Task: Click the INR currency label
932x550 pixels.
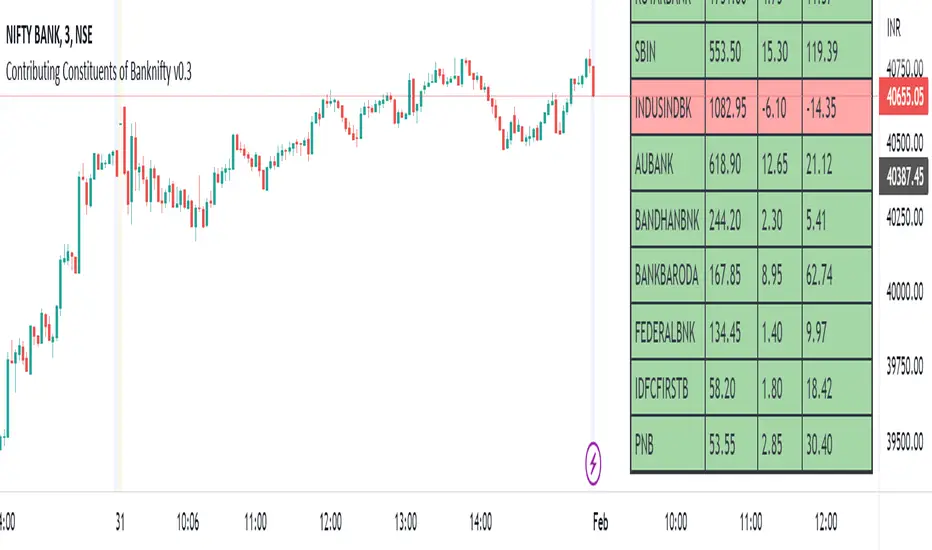Action: pyautogui.click(x=896, y=33)
